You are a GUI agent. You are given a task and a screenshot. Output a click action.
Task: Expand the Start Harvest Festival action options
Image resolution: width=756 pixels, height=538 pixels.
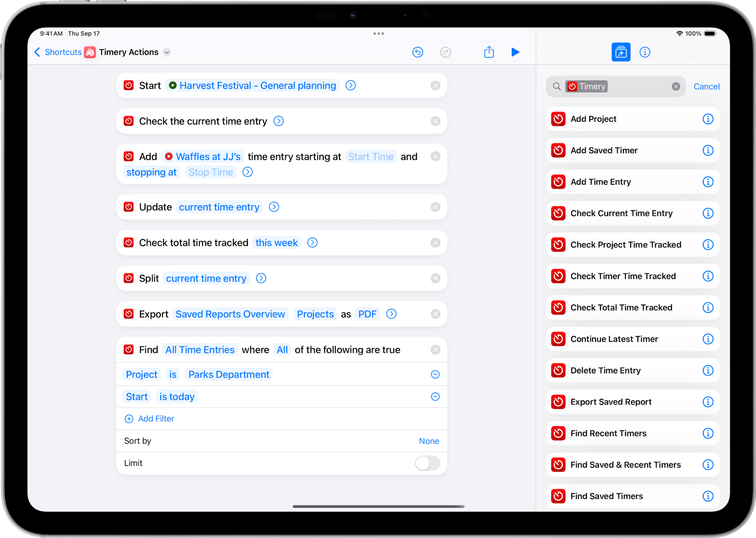point(350,85)
